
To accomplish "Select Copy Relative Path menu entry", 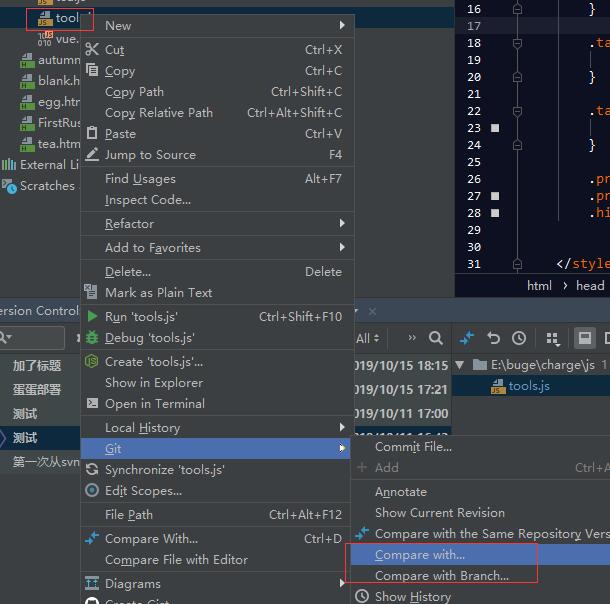I will tap(217, 112).
